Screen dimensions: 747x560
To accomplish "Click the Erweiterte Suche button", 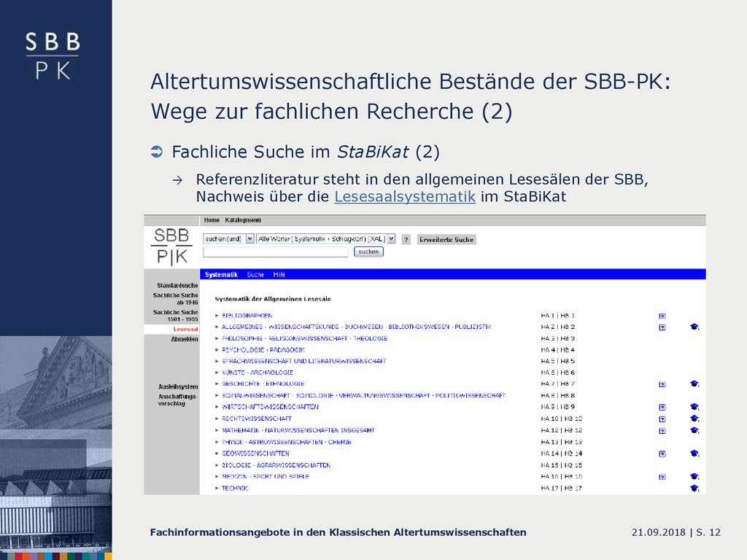I will 446,239.
